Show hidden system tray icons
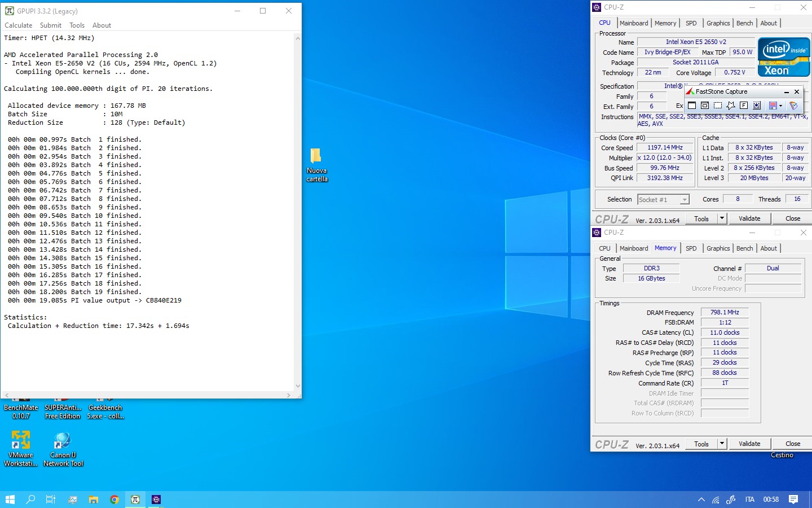Screen dimensions: 812x508 701,500
